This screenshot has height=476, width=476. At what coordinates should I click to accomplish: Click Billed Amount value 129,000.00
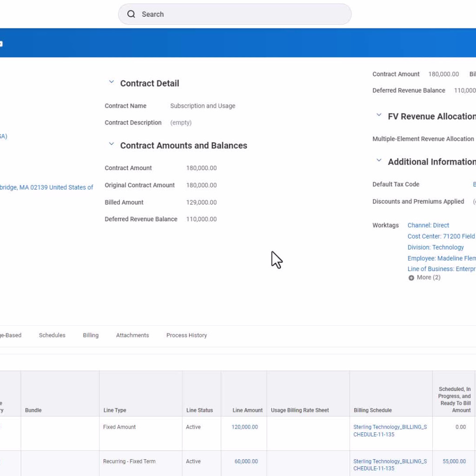(201, 202)
